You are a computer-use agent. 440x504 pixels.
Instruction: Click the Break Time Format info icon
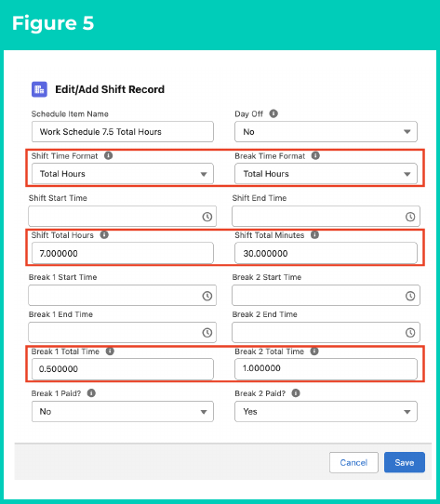315,155
